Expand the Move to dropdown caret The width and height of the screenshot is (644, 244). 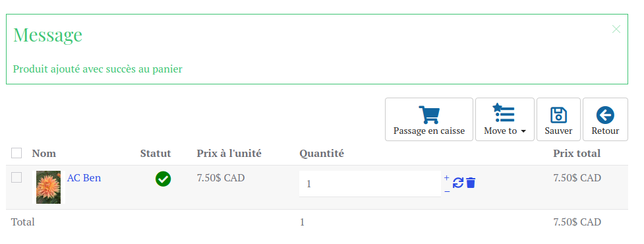pos(523,131)
